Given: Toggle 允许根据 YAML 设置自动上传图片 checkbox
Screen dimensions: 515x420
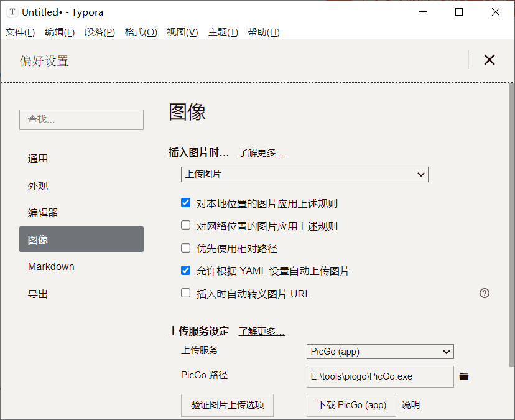Looking at the screenshot, I should (185, 271).
